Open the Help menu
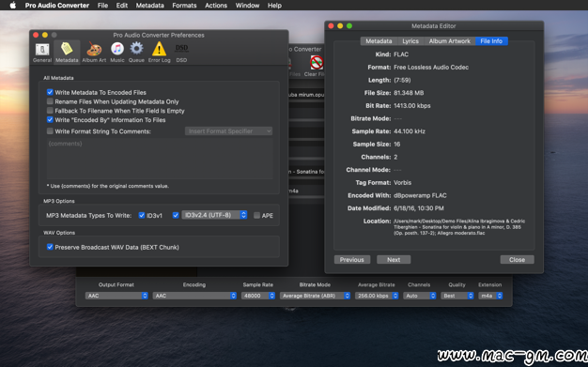The image size is (588, 367). tap(274, 6)
